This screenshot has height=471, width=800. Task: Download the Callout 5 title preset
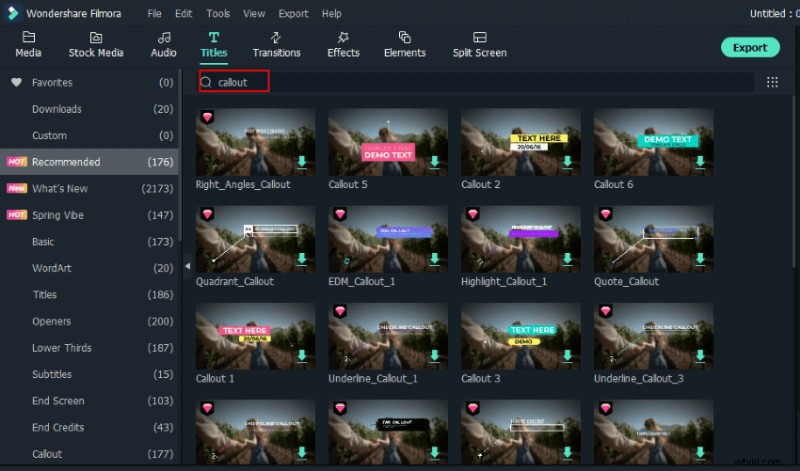[434, 161]
